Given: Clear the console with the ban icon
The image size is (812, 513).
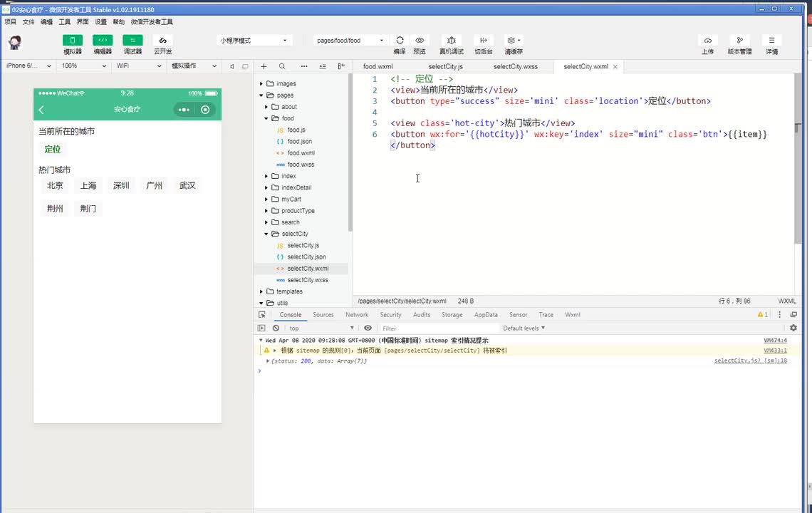Looking at the screenshot, I should pos(276,328).
